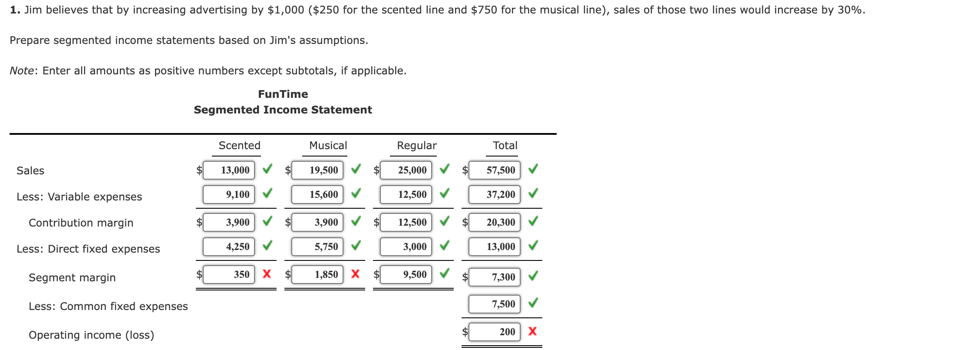Select the Scented sales input showing 13,000
This screenshot has height=350, width=980.
[228, 170]
